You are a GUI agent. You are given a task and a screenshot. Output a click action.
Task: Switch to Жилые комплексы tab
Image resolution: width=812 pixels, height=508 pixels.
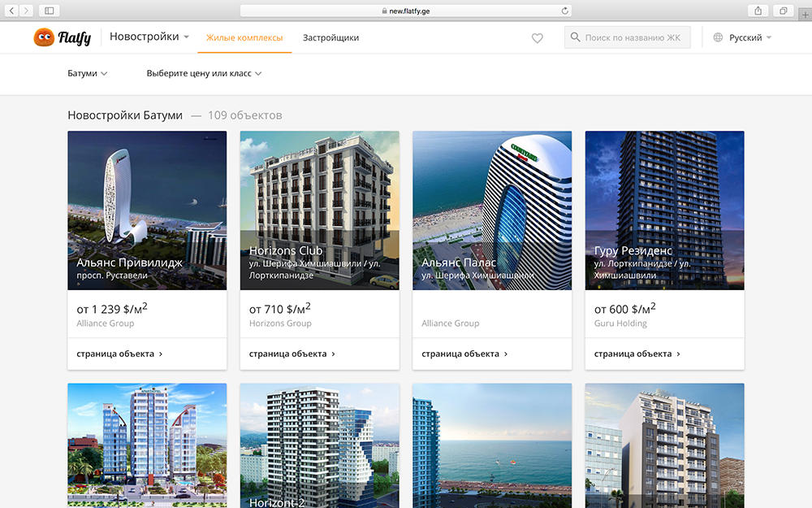[244, 38]
